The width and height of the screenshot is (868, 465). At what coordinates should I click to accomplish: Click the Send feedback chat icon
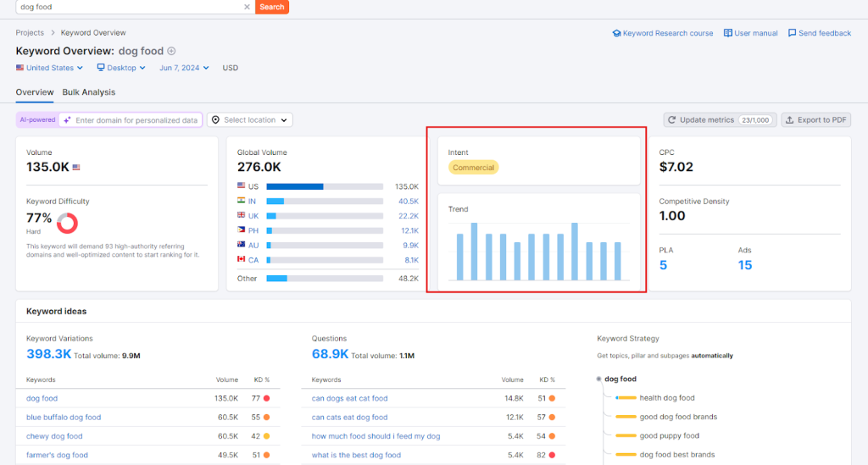(x=792, y=33)
